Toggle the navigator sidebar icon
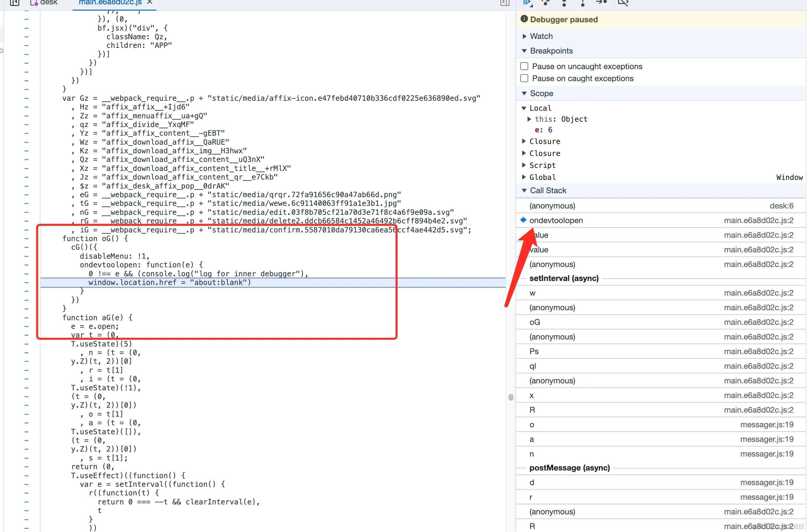Image resolution: width=807 pixels, height=532 pixels. (x=14, y=3)
